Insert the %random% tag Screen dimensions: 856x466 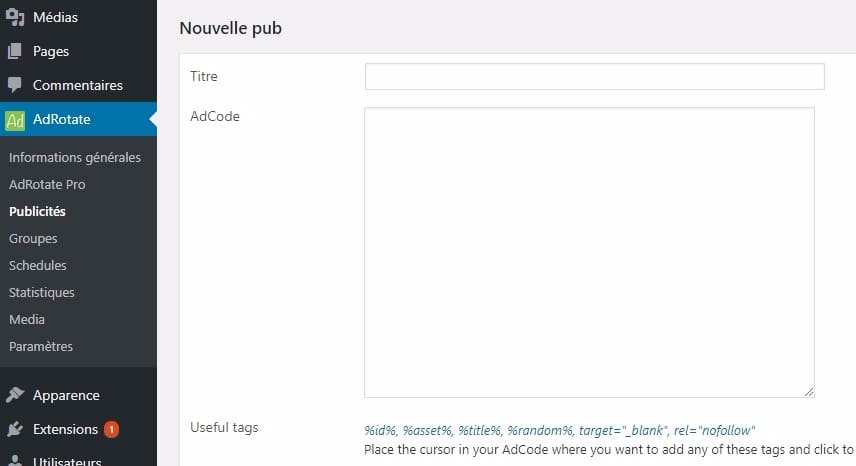(540, 431)
